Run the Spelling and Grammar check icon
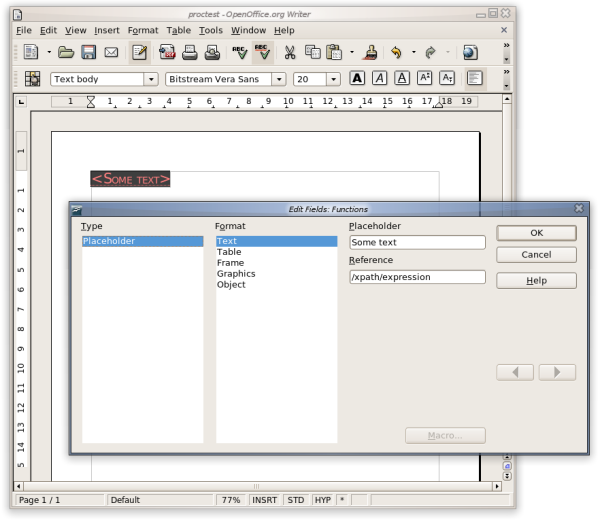The image size is (600, 520). click(240, 52)
